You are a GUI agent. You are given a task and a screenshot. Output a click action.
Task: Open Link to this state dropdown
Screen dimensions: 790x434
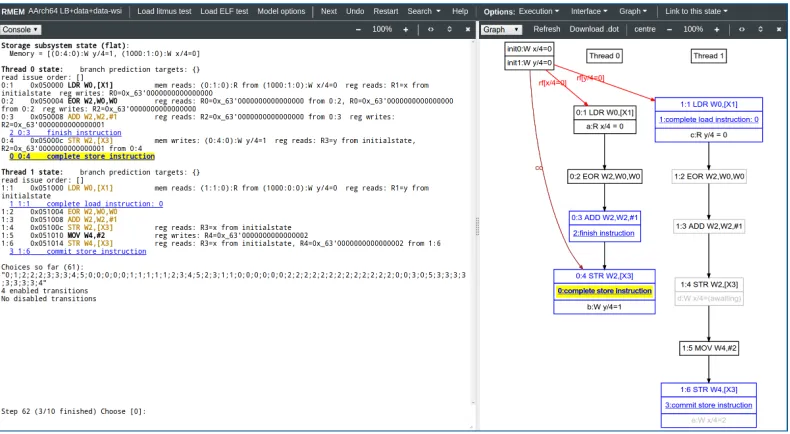click(x=696, y=11)
